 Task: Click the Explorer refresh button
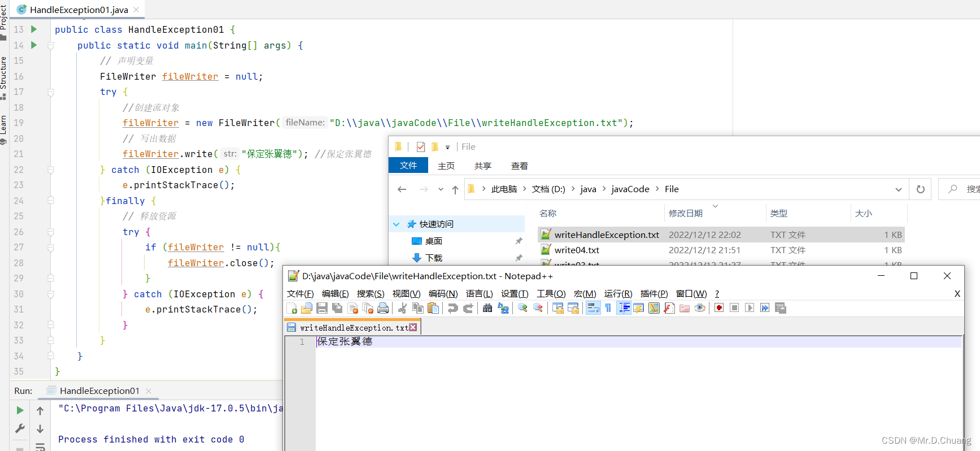921,189
